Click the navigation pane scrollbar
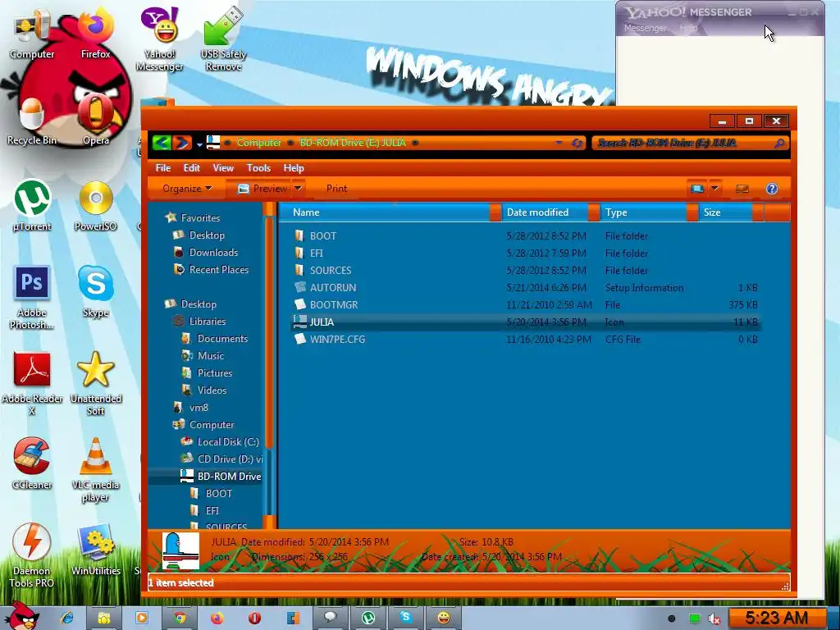Screen dimensions: 840x630 click(x=269, y=332)
